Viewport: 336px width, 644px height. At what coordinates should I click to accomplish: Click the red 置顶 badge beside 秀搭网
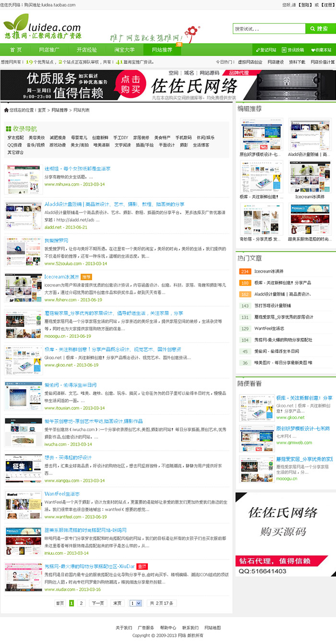click(142, 566)
